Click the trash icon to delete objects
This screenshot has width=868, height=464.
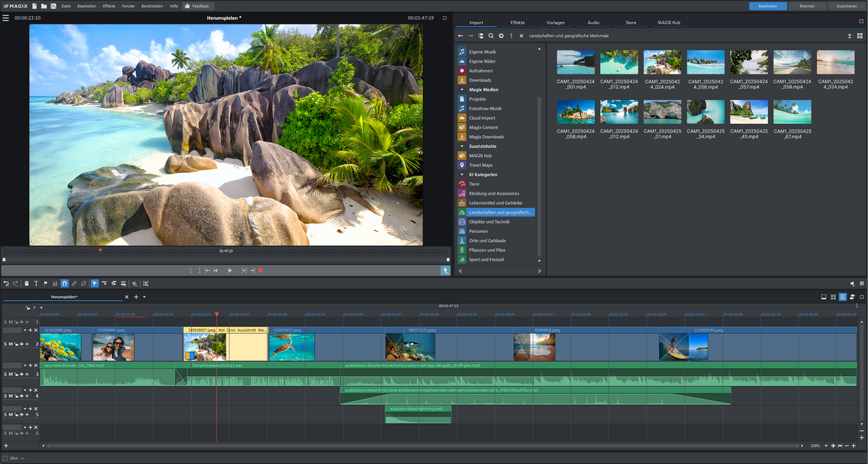click(x=27, y=283)
